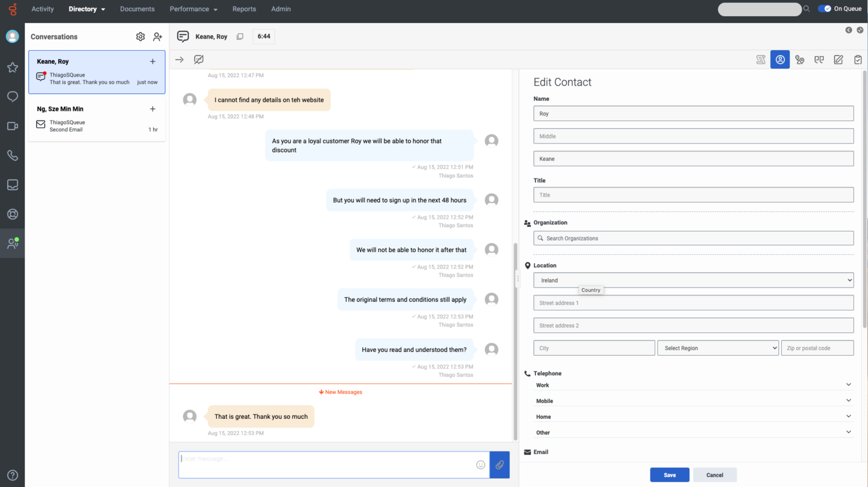The width and height of the screenshot is (868, 487).
Task: Open the Admin menu
Action: click(281, 9)
